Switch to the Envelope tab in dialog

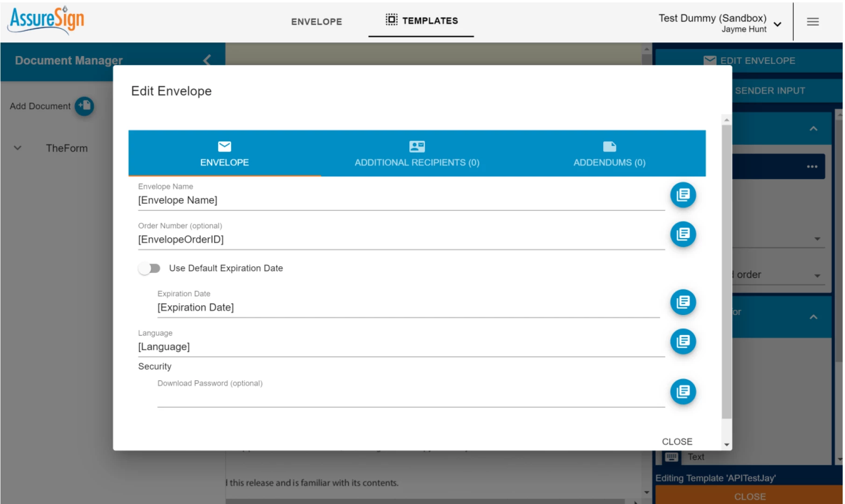point(225,154)
